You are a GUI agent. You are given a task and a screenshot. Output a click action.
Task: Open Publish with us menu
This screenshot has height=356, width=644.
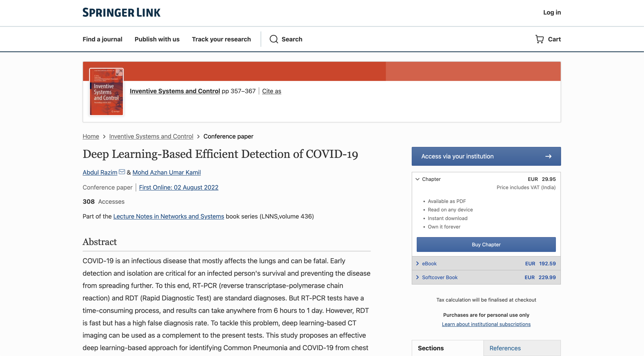pyautogui.click(x=157, y=39)
